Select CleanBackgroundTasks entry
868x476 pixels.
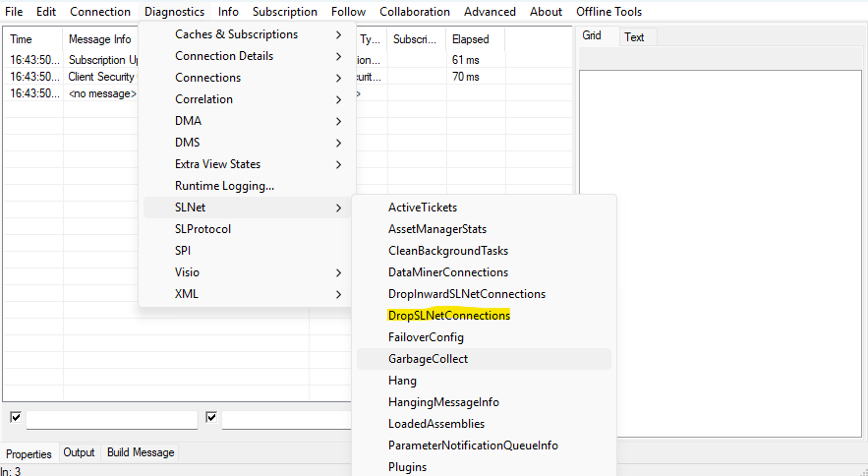click(x=484, y=251)
